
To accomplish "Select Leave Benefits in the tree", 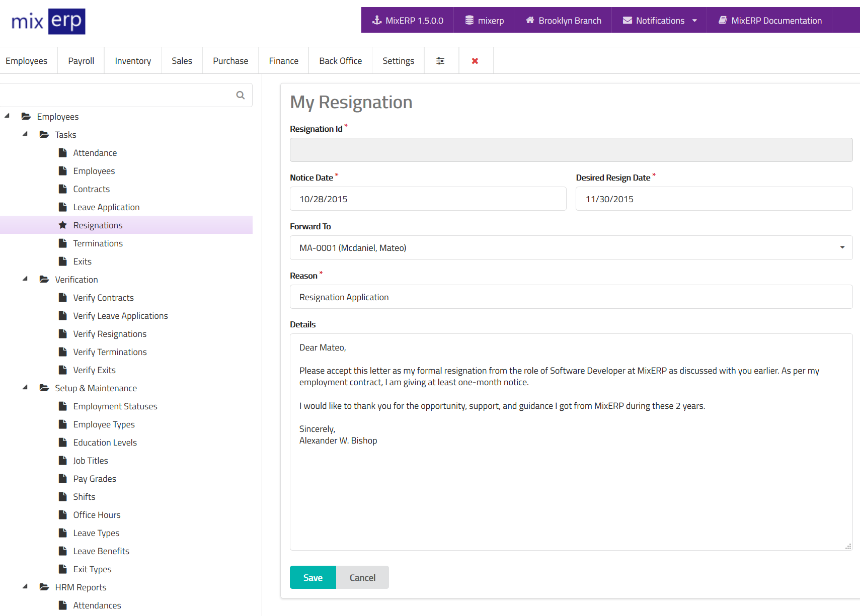I will click(101, 551).
